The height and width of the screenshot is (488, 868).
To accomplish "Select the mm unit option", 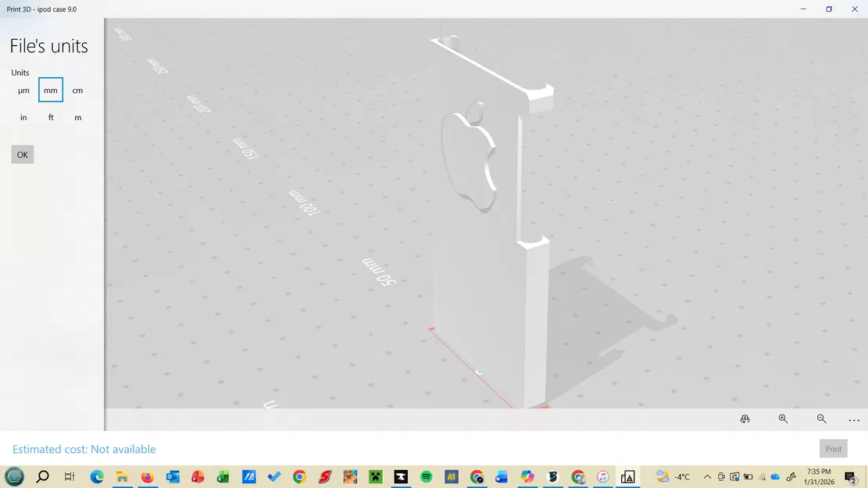I will click(x=50, y=91).
